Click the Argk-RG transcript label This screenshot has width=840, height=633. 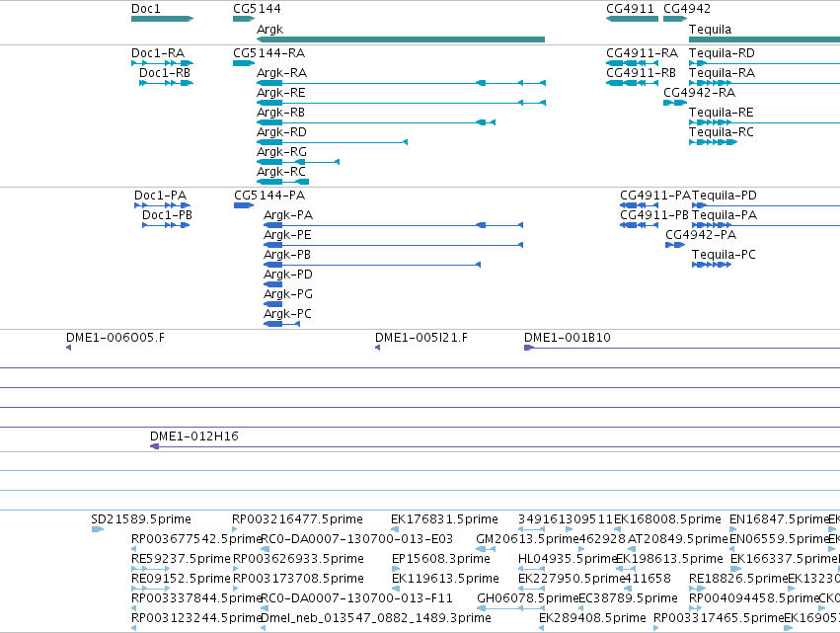(281, 152)
